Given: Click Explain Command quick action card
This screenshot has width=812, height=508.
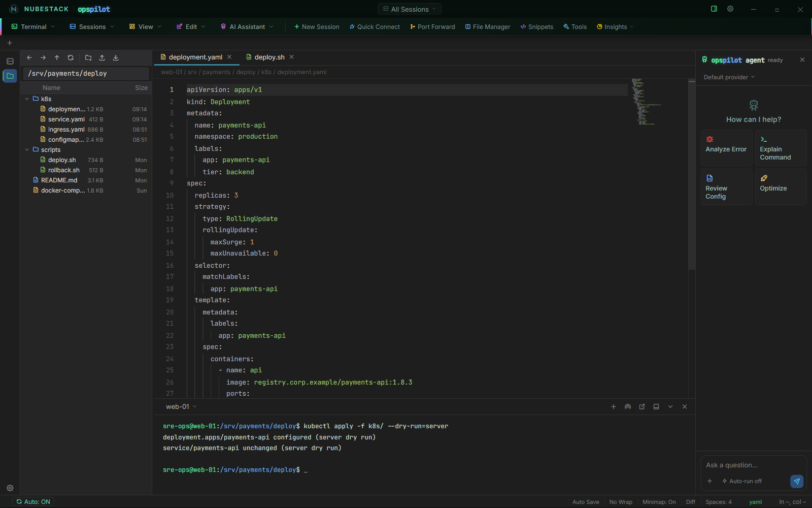Looking at the screenshot, I should (x=781, y=148).
